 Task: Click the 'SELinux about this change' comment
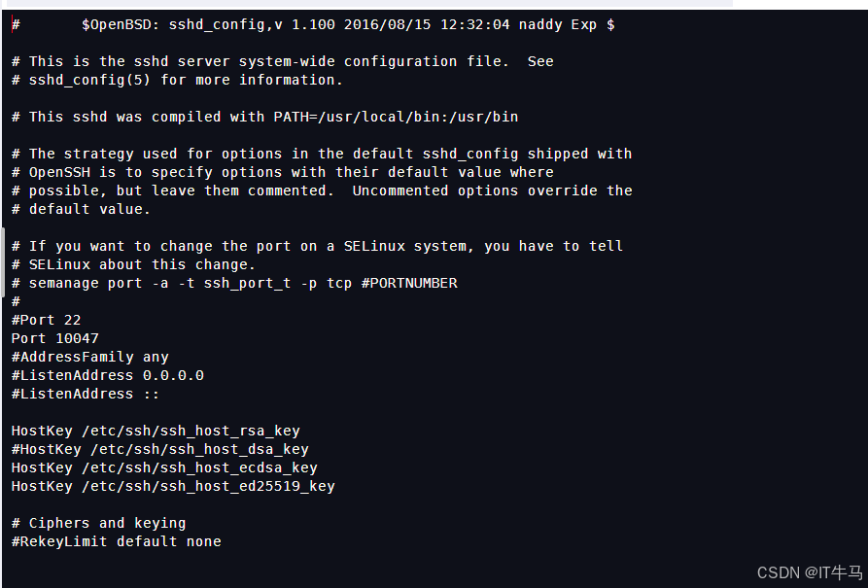142,264
